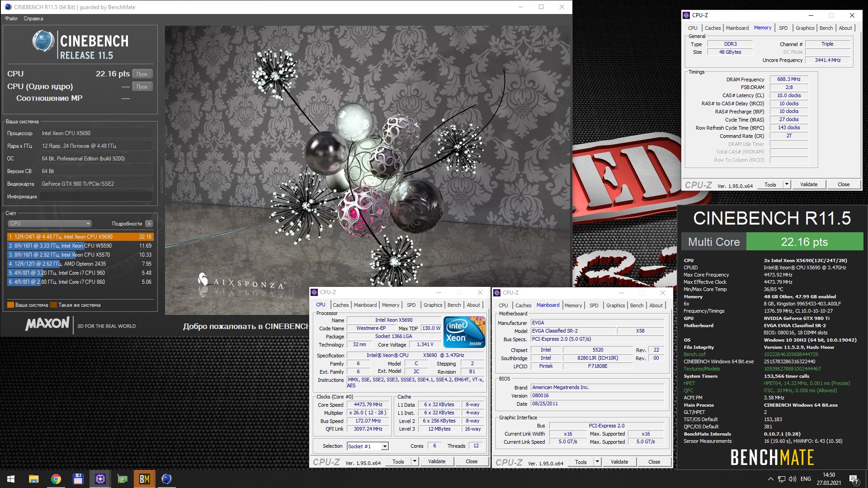This screenshot has height=488, width=868.
Task: Click Intel Xeon inside logo
Action: coord(464,332)
